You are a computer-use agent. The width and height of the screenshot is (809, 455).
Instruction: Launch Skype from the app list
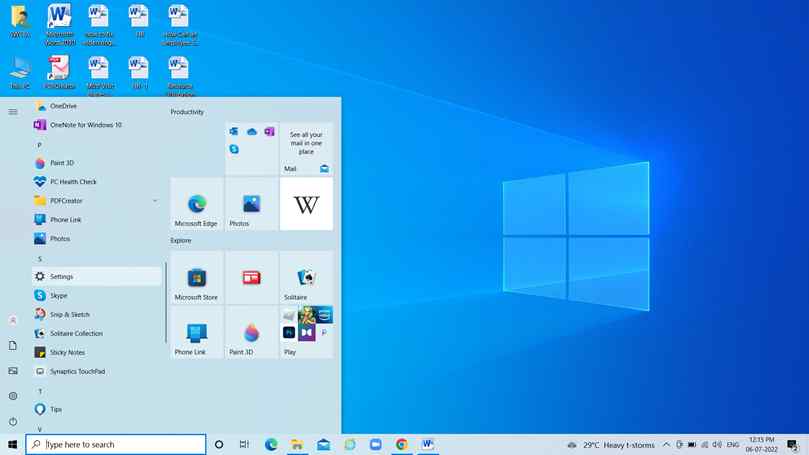[x=97, y=296]
